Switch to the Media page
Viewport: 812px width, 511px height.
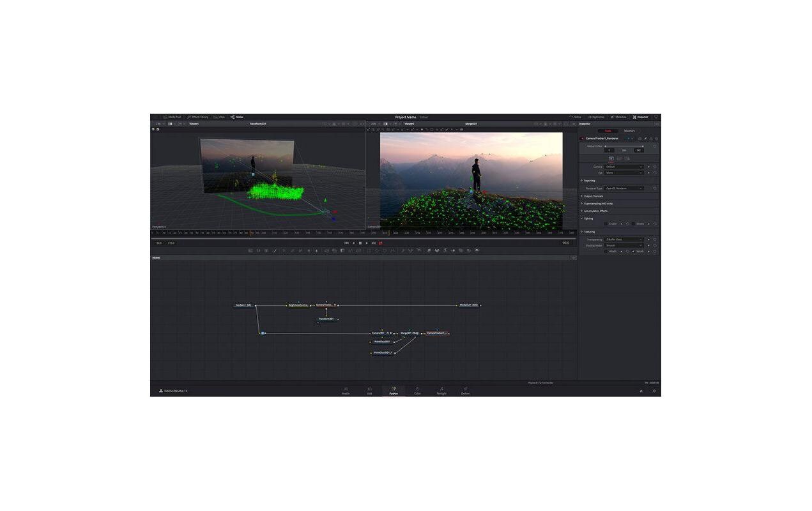tap(346, 391)
